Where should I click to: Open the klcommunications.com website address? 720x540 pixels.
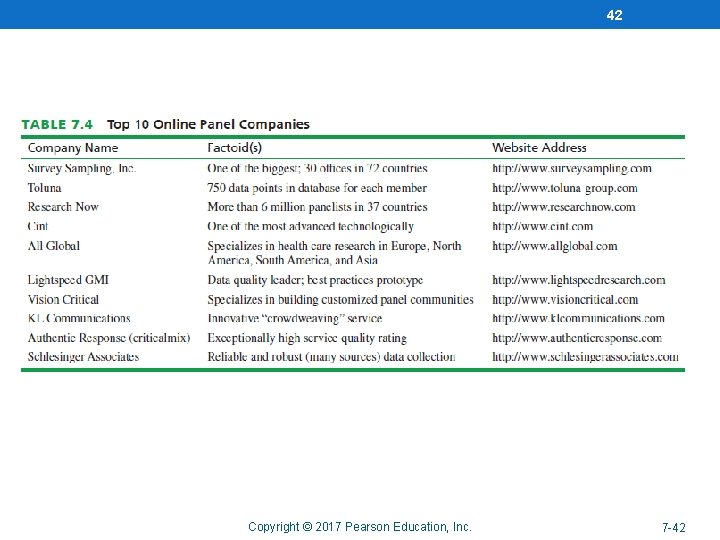click(579, 318)
